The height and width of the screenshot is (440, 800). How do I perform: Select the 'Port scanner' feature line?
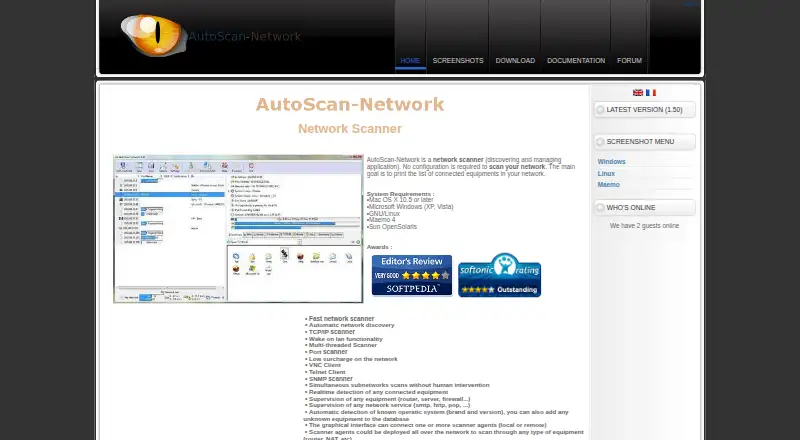(328, 352)
